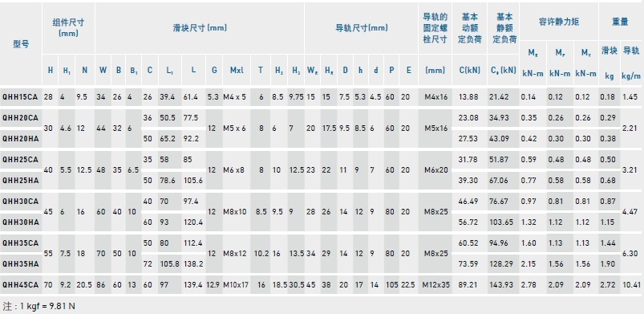
Task: Click dynamic load value 46.49
Action: click(468, 202)
